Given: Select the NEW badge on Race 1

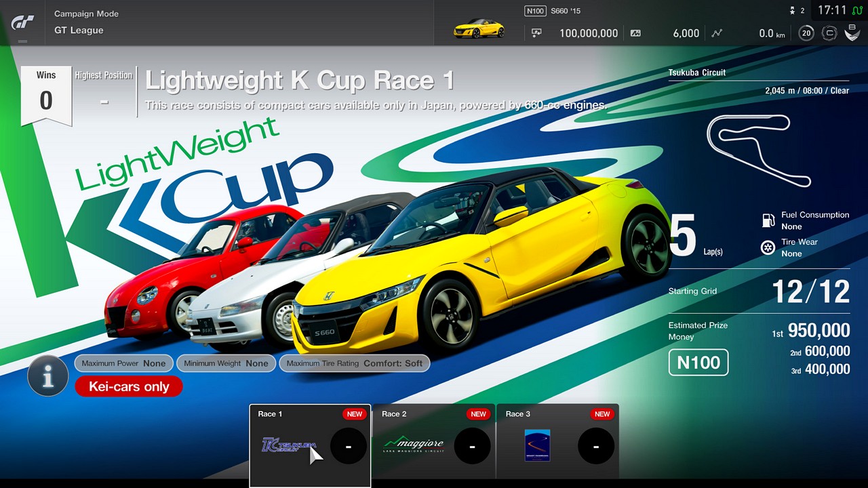Looking at the screenshot, I should pos(355,413).
